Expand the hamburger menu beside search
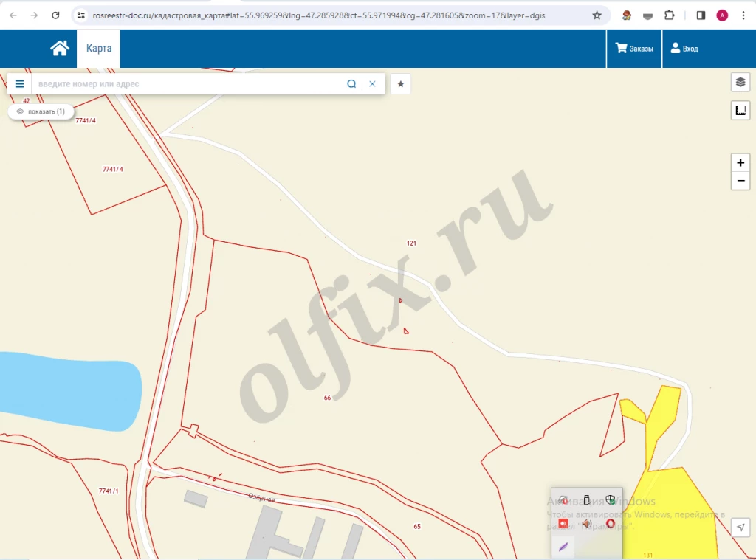 pyautogui.click(x=20, y=84)
